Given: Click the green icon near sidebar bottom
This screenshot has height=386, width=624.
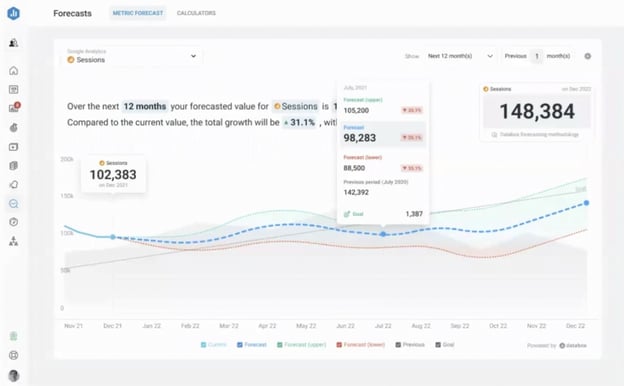Looking at the screenshot, I should [14, 336].
